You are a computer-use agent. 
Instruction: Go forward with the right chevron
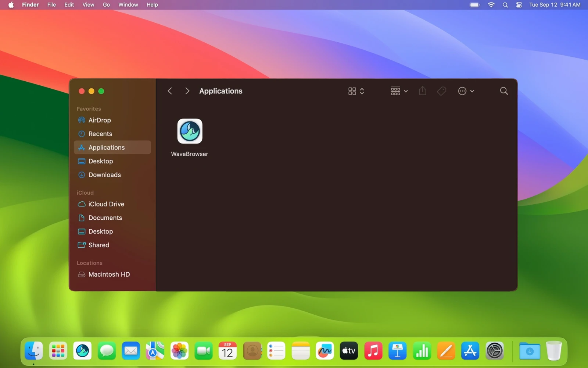tap(187, 91)
